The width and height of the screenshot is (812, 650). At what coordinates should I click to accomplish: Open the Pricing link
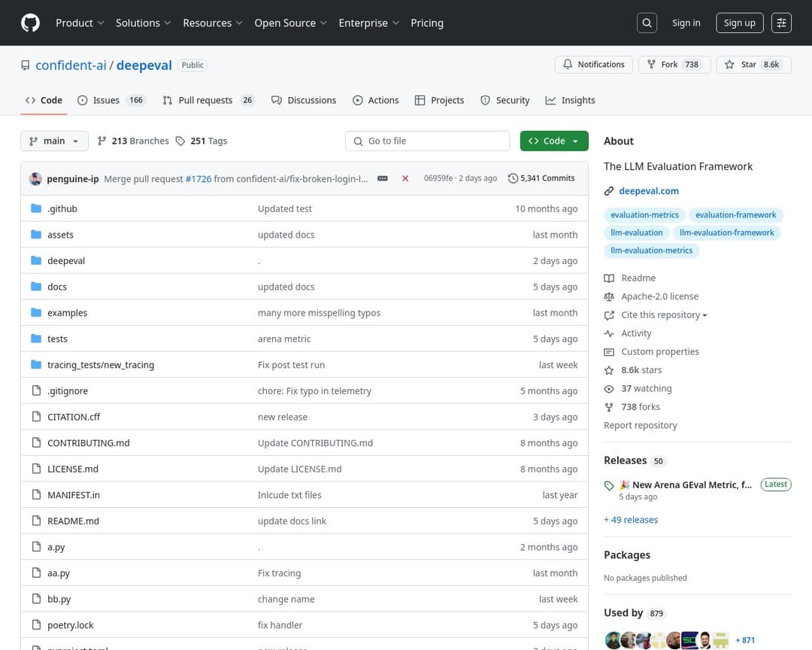click(x=427, y=23)
